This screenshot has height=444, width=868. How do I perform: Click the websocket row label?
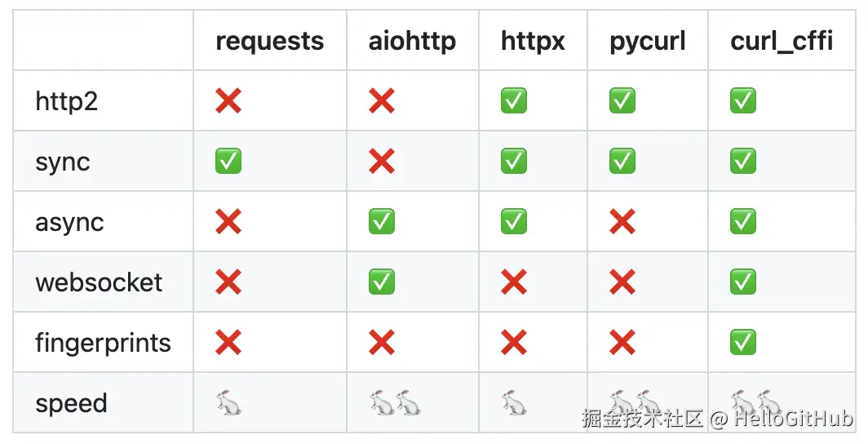click(99, 282)
